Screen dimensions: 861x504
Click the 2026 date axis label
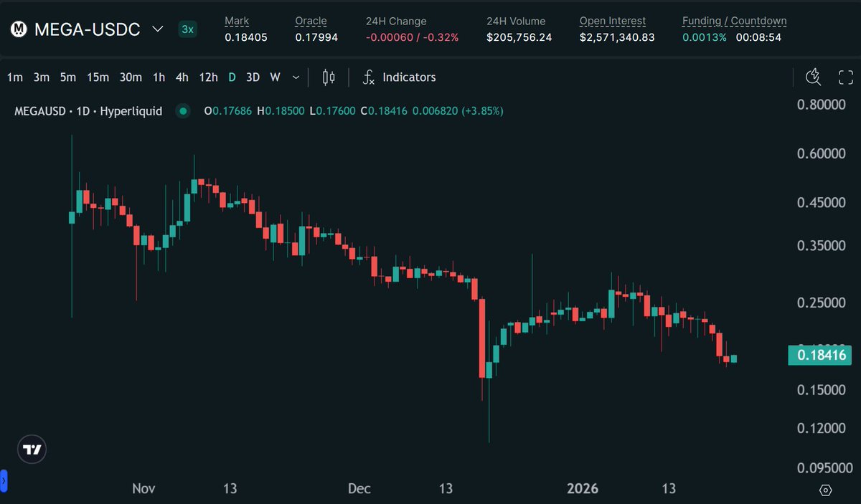582,488
